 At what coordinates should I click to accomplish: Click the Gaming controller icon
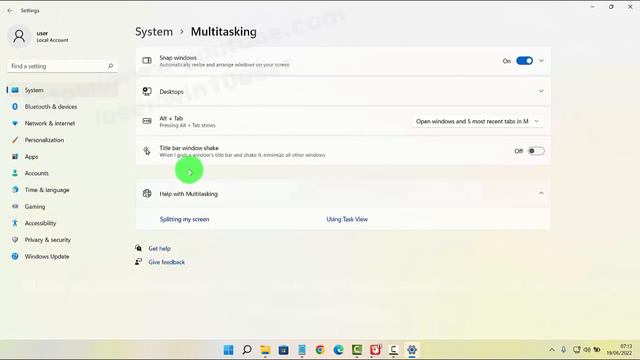tap(15, 207)
